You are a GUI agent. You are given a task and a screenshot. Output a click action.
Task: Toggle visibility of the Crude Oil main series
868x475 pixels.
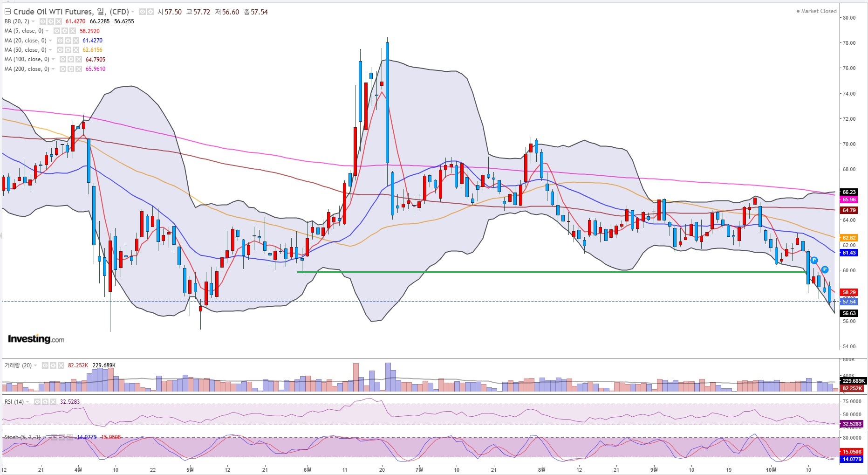point(143,12)
